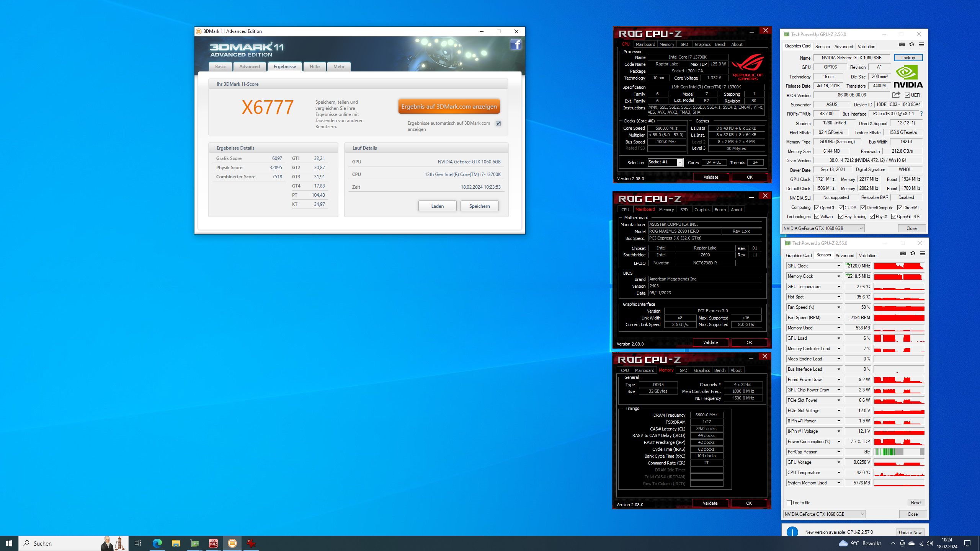
Task: Click the 3DMark 11 taskbar icon
Action: click(232, 543)
